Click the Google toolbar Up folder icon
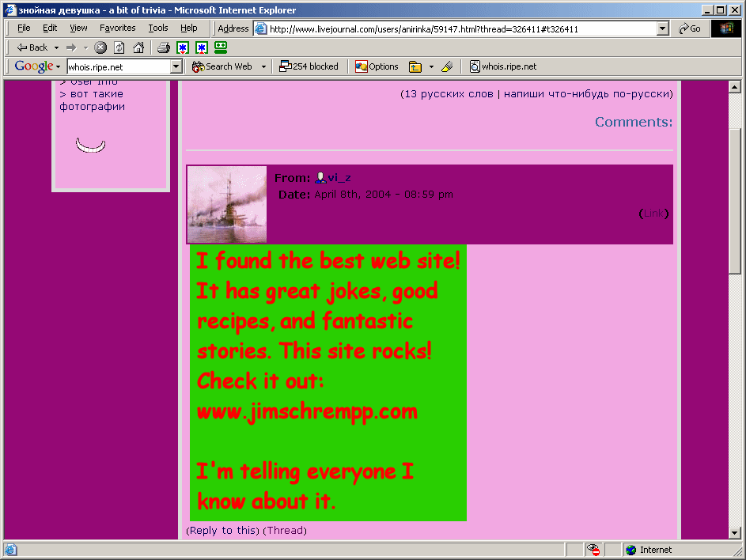746x560 pixels. tap(415, 66)
